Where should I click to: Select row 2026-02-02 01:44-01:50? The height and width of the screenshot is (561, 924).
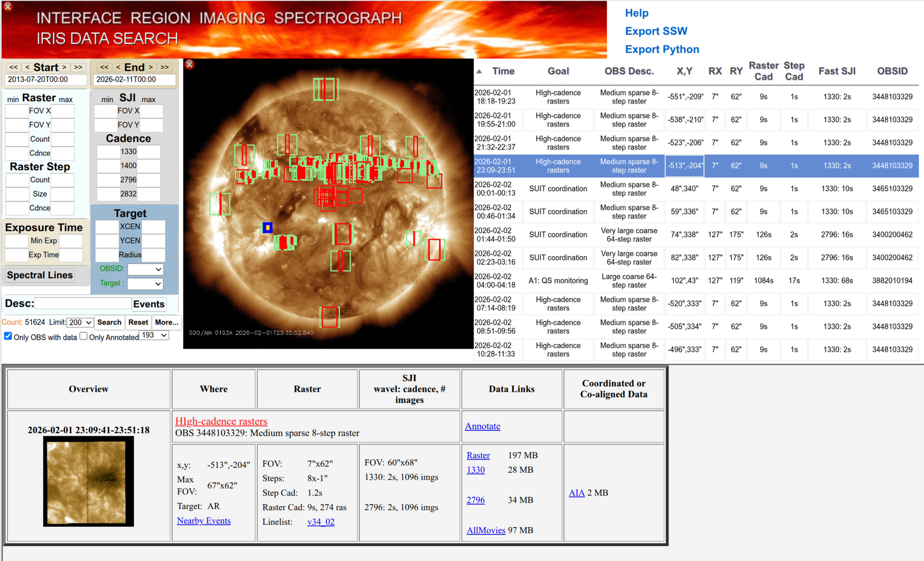click(x=696, y=235)
